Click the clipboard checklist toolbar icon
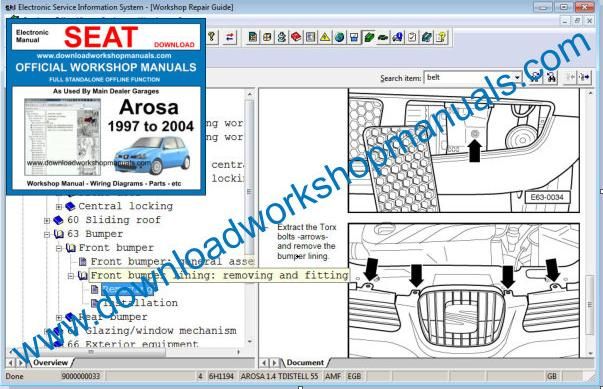This screenshot has height=389, width=603. (x=412, y=37)
